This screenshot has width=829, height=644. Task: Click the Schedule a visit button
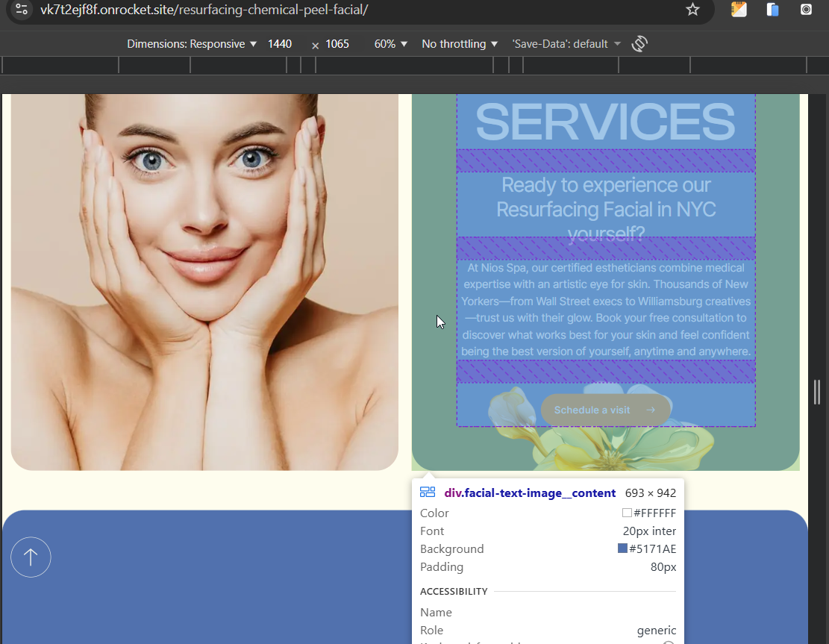coord(606,410)
